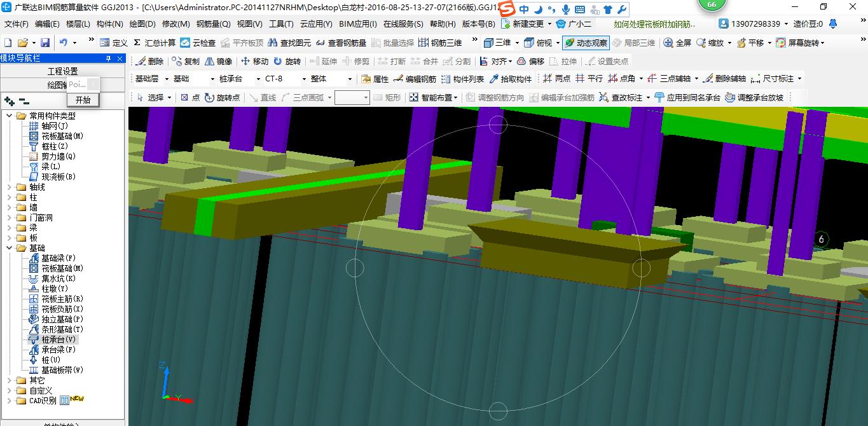Select 两点 two-point axis tool
This screenshot has width=868, height=426.
point(557,79)
